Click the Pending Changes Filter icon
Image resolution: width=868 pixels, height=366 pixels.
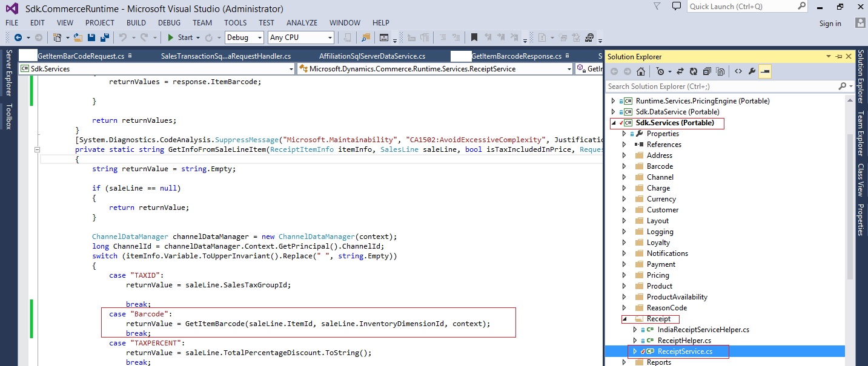[x=660, y=71]
